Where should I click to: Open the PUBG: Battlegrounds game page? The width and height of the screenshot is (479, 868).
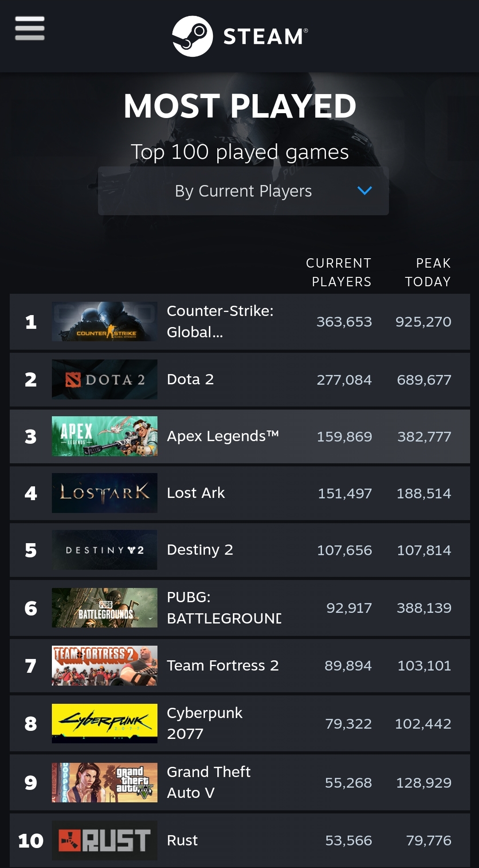224,607
